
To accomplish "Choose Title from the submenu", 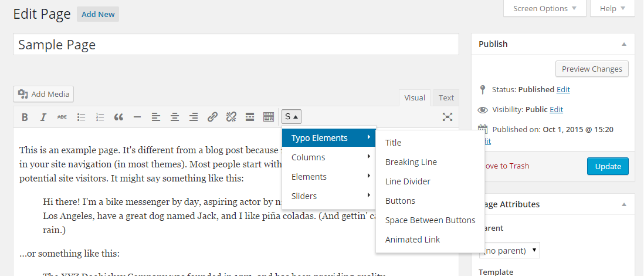I will pos(430,143).
